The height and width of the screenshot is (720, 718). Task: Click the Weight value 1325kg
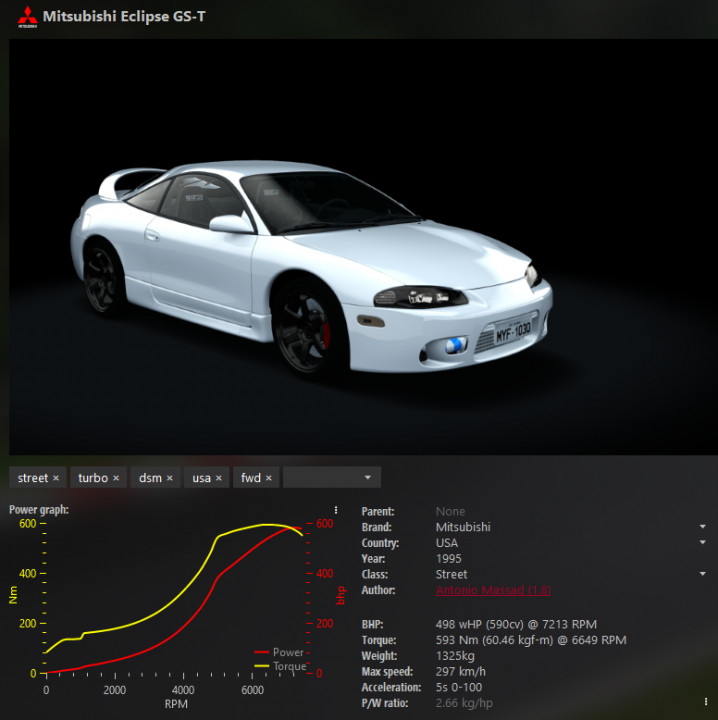(x=455, y=656)
